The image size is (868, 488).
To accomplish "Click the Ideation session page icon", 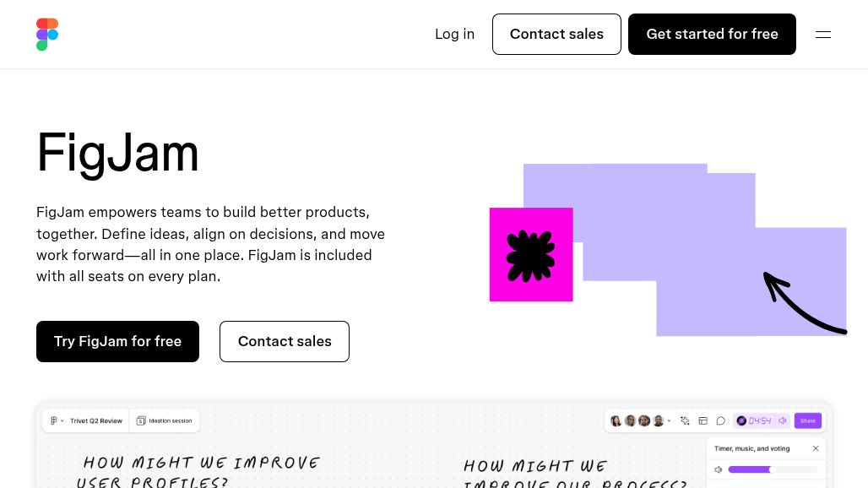I will (x=141, y=420).
